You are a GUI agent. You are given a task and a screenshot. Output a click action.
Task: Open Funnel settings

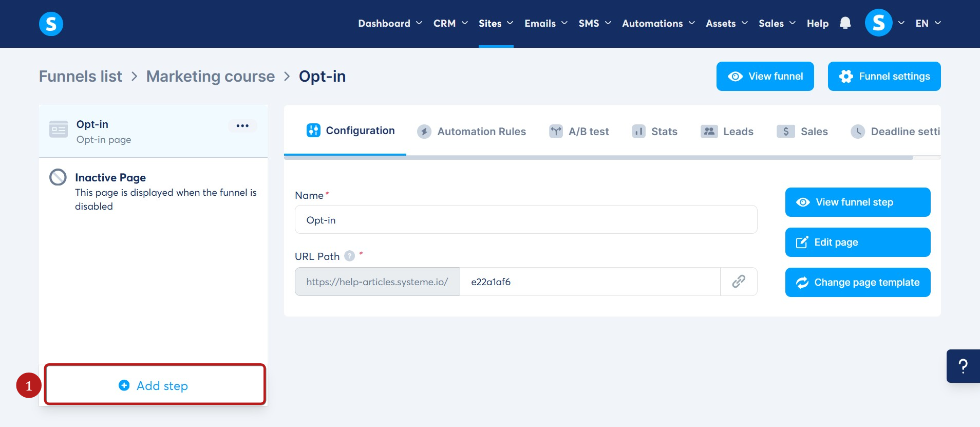(x=884, y=76)
